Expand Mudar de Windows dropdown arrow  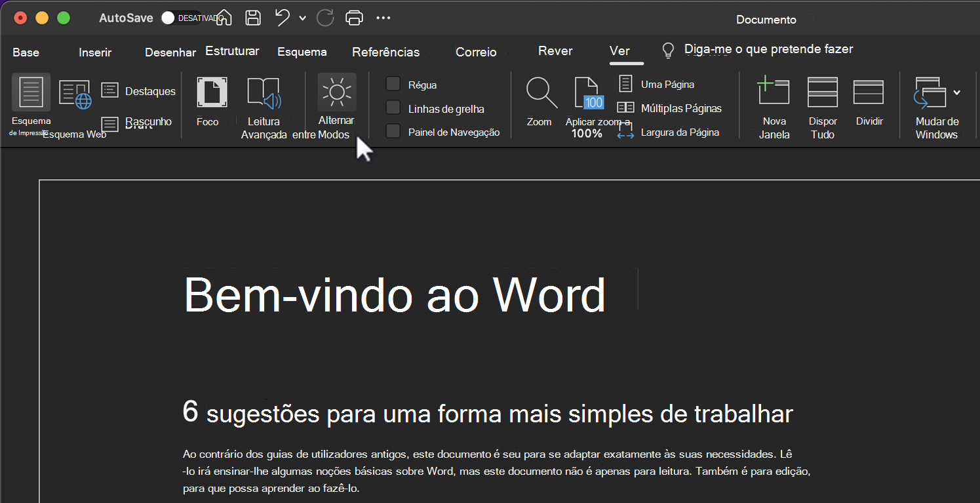click(957, 92)
